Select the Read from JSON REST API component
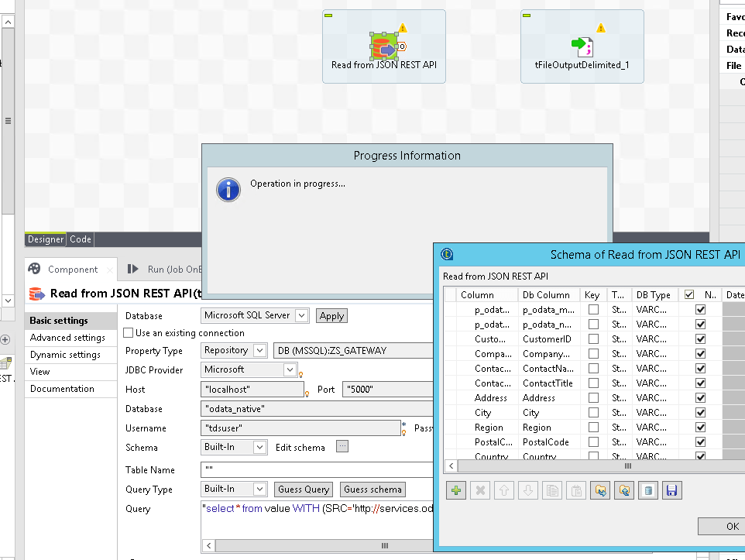745x560 pixels. tap(383, 46)
